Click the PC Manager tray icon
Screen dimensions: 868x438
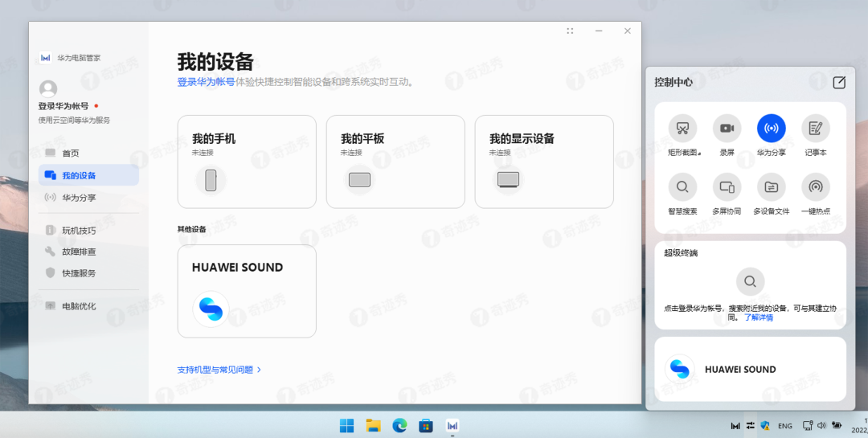coord(735,426)
